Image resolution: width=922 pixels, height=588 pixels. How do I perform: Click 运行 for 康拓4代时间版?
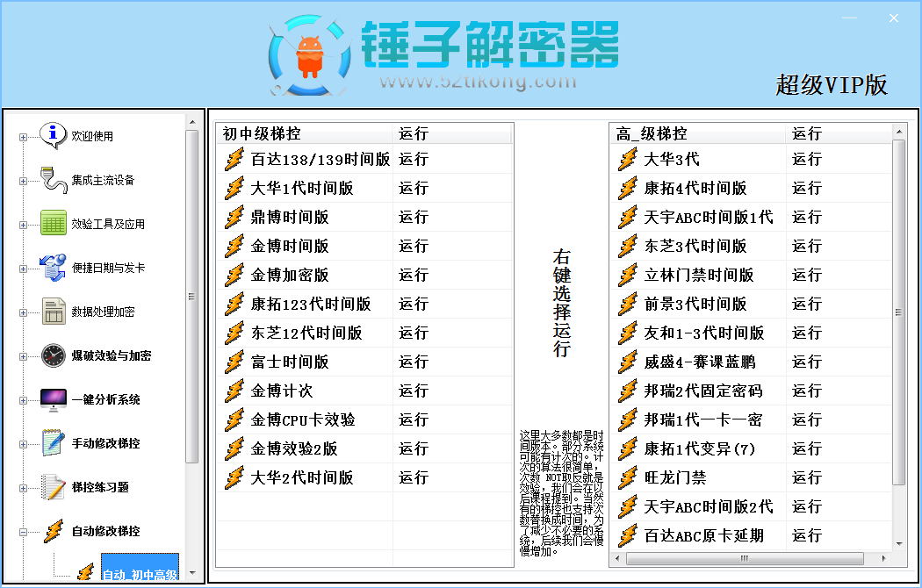[807, 188]
